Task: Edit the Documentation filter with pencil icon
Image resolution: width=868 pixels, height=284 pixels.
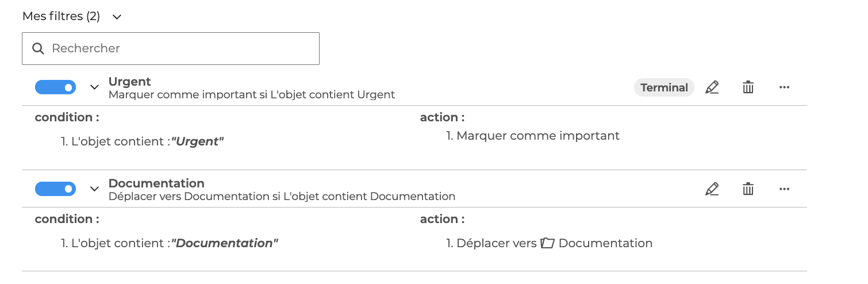Action: click(712, 189)
